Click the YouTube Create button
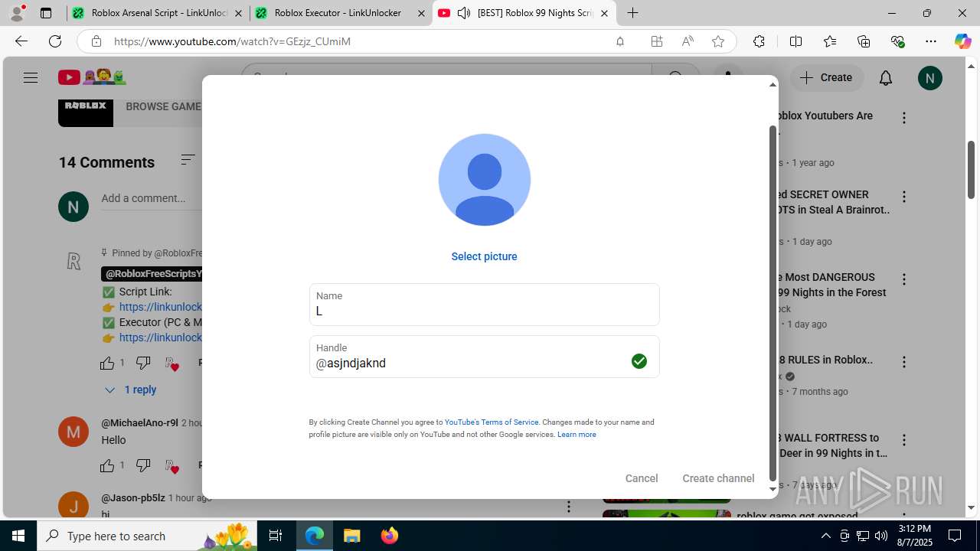The width and height of the screenshot is (980, 551). [827, 77]
